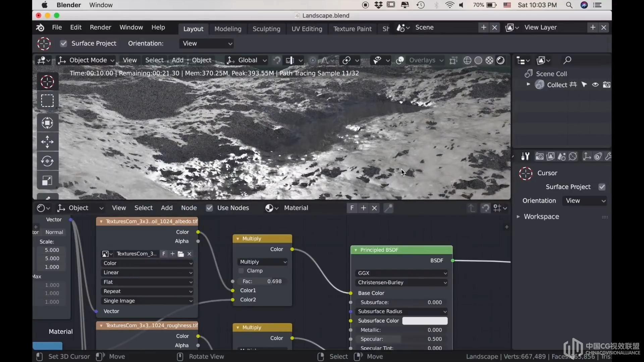This screenshot has width=644, height=362.
Task: Switch to solid viewport shading
Action: (x=478, y=60)
